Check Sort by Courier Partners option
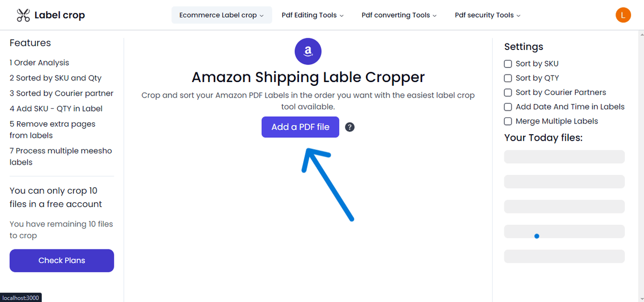 click(x=508, y=92)
